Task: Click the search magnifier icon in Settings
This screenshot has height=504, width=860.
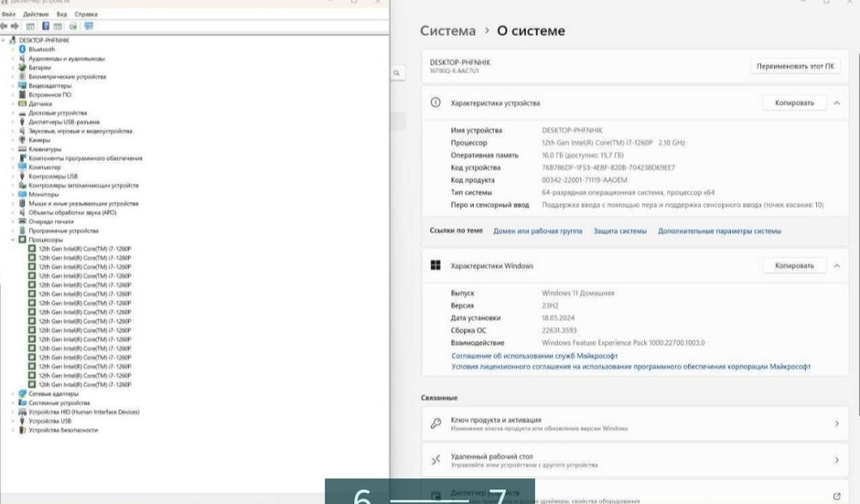Action: coord(396,74)
